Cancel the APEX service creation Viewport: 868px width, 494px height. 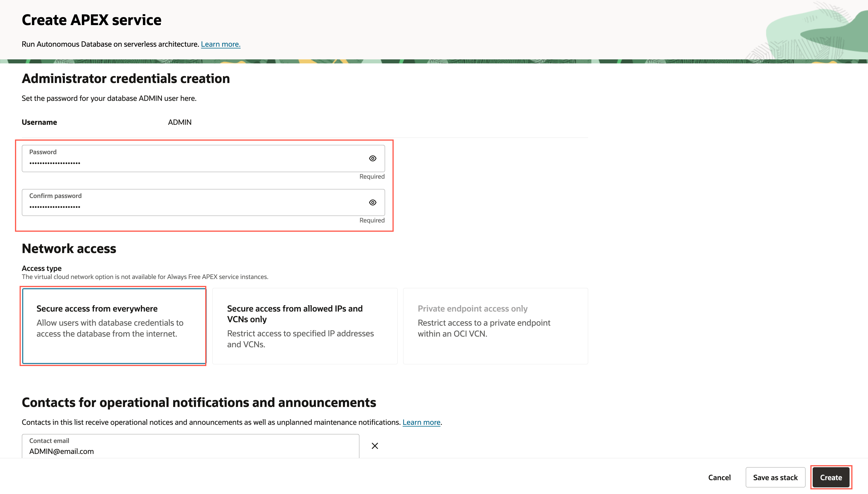point(719,477)
